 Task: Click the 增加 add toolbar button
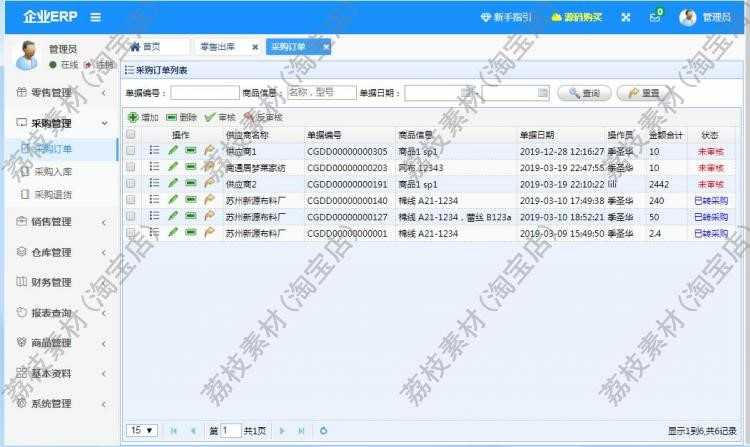point(143,117)
